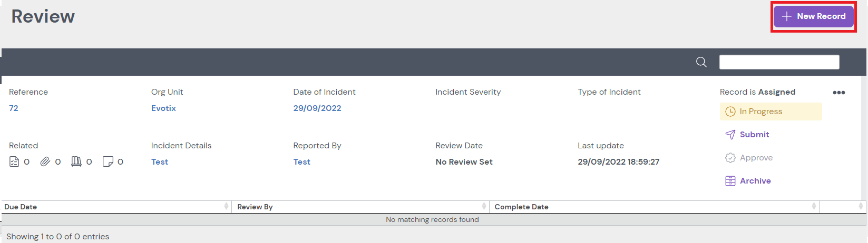The image size is (868, 243).
Task: Open the three-dots more options menu
Action: (838, 93)
